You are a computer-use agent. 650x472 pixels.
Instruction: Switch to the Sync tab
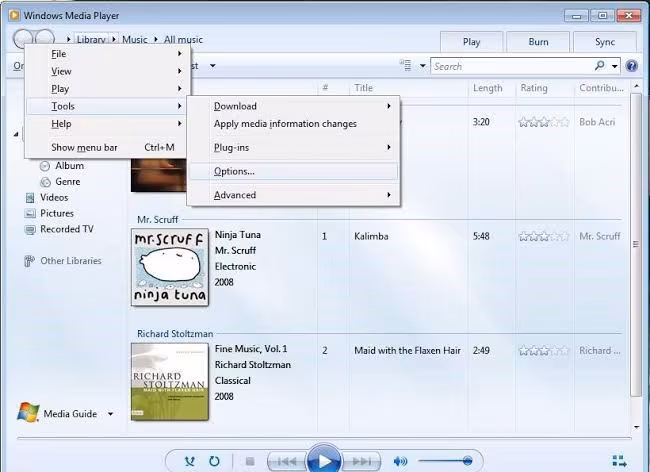tap(605, 42)
